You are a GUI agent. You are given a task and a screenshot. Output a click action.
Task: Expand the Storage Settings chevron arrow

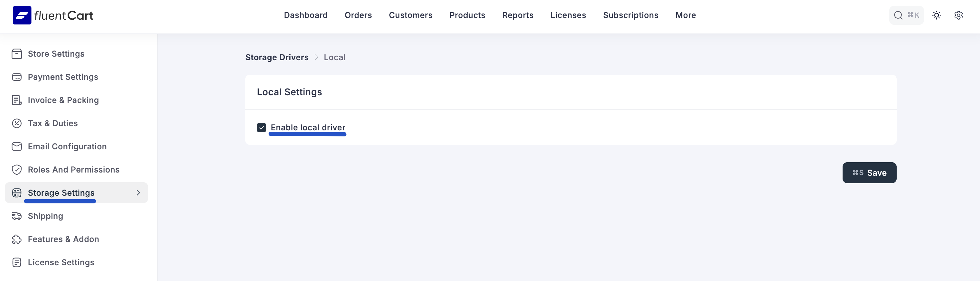point(138,193)
